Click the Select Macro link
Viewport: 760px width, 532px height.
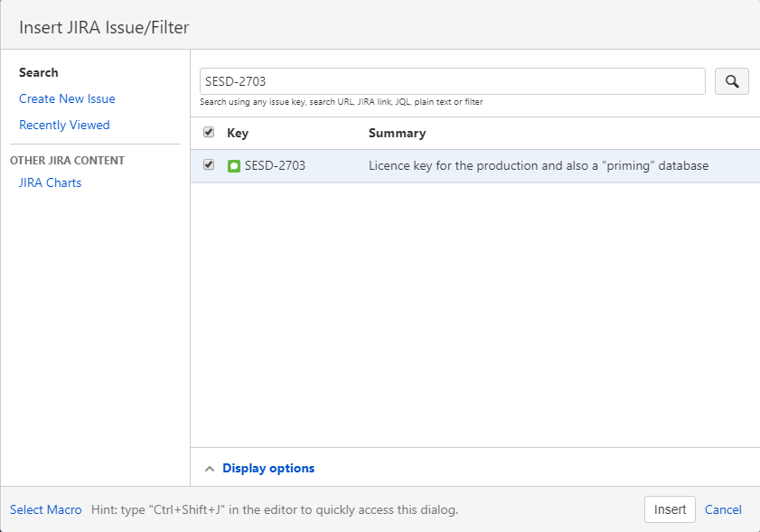coord(45,509)
